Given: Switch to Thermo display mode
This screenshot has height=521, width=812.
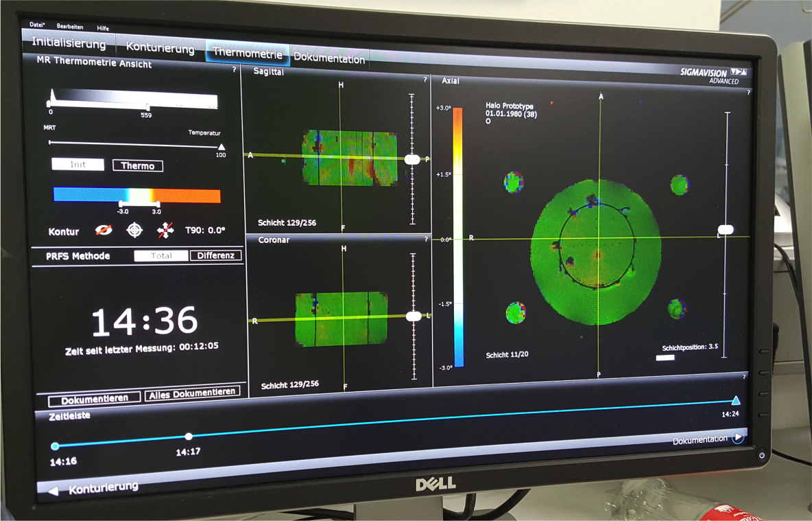Looking at the screenshot, I should pos(138,165).
